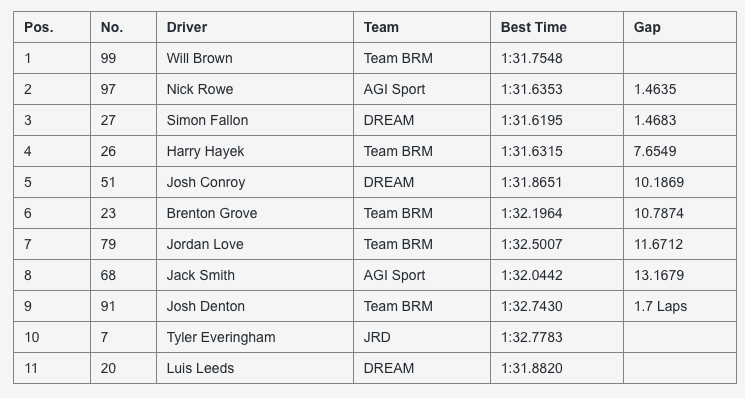The image size is (745, 398).
Task: Click the Team column header
Action: pyautogui.click(x=422, y=27)
